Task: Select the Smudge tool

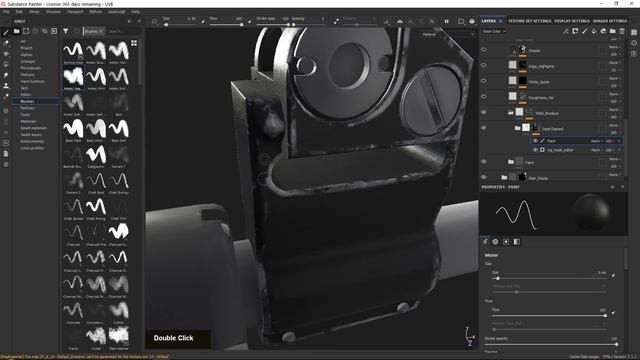Action: pyautogui.click(x=6, y=75)
